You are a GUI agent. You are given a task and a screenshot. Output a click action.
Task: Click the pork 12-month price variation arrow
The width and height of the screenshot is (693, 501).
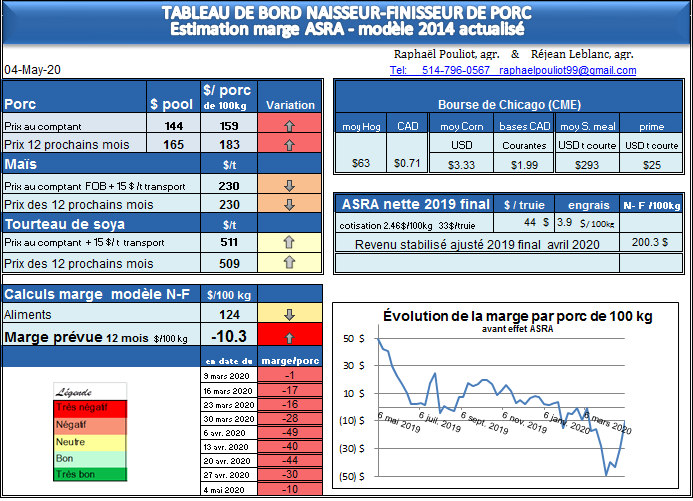click(x=289, y=145)
